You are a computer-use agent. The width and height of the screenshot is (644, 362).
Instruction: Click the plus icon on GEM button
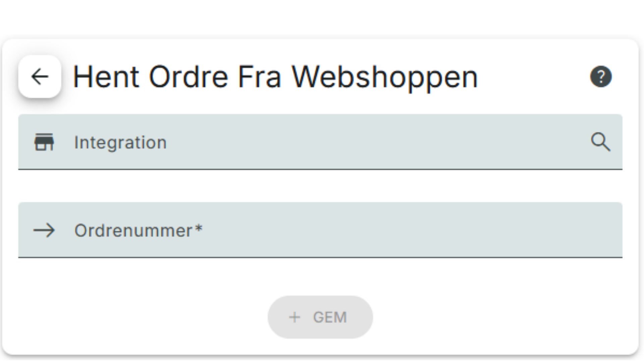click(x=294, y=317)
